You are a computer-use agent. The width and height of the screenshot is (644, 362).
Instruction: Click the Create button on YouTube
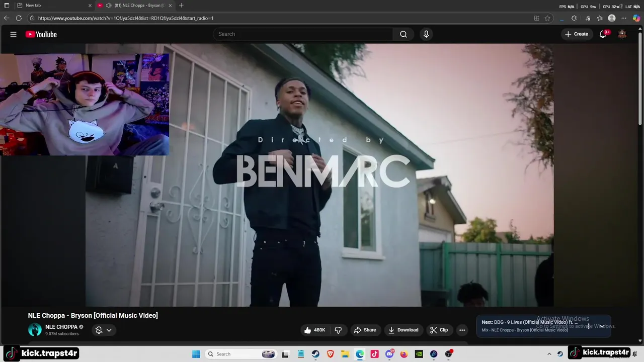(577, 34)
